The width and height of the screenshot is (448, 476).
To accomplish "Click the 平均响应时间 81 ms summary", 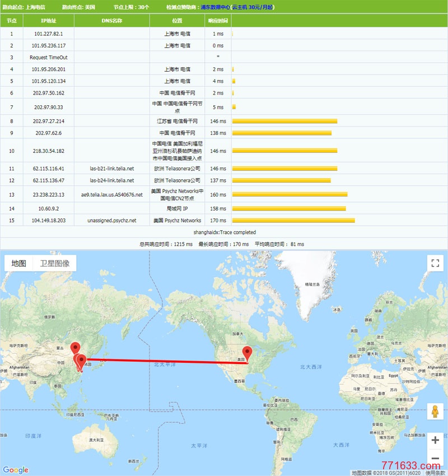I will 279,244.
